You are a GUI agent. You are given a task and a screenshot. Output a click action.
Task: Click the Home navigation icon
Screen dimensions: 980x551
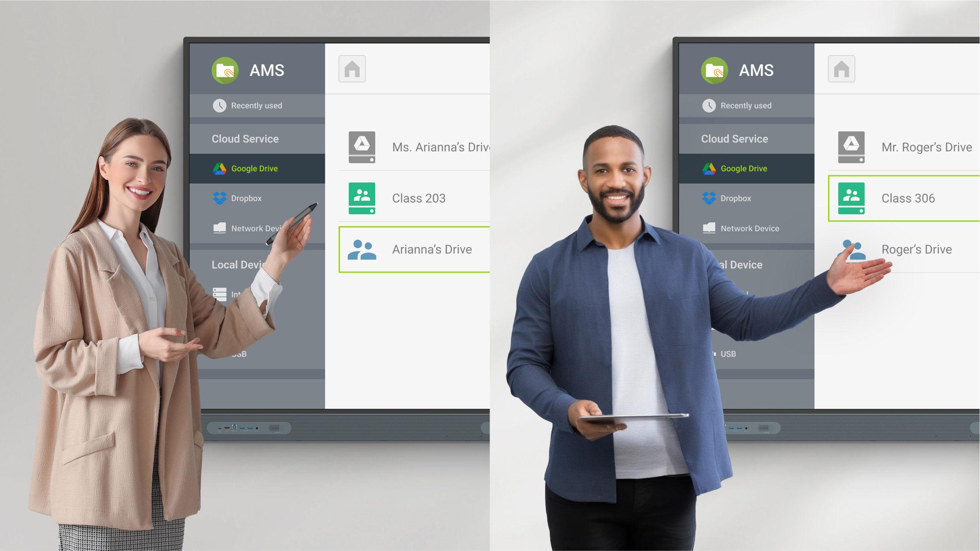tap(352, 69)
